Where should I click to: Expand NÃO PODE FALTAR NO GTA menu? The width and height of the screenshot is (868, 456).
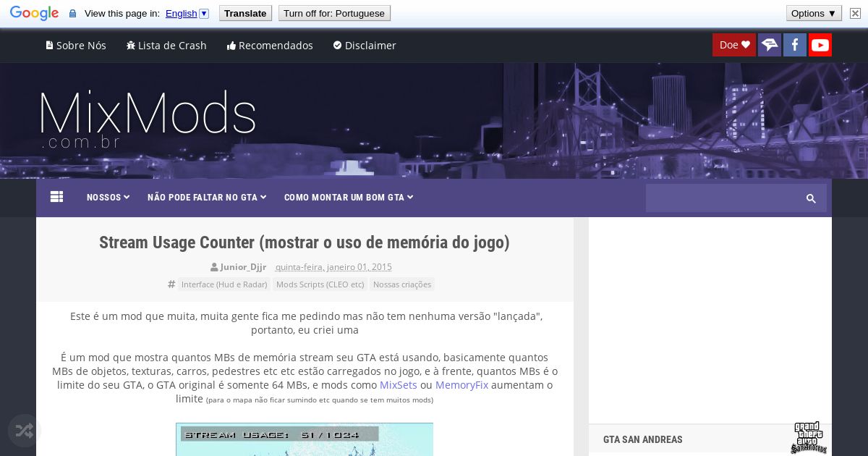(x=207, y=198)
